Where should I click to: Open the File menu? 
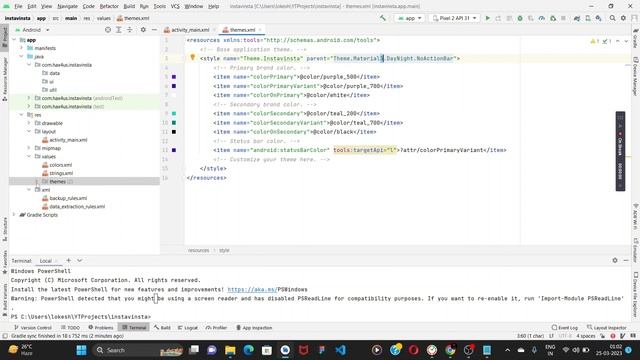click(x=18, y=6)
